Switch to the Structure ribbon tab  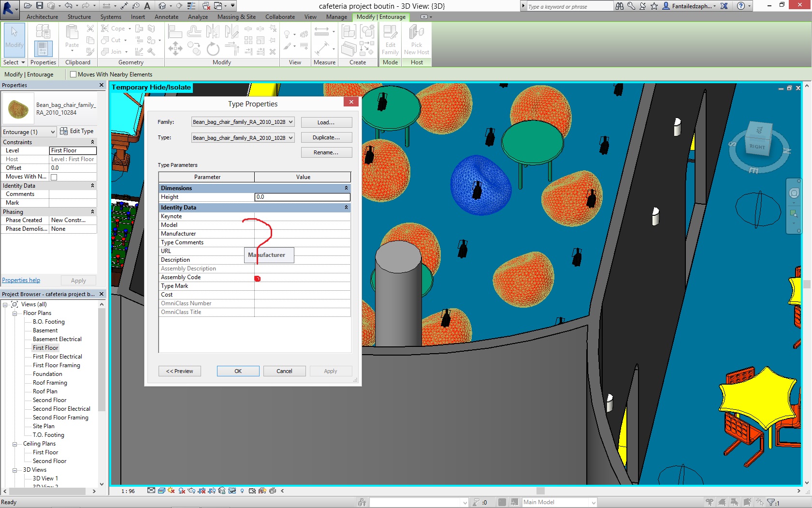[79, 17]
